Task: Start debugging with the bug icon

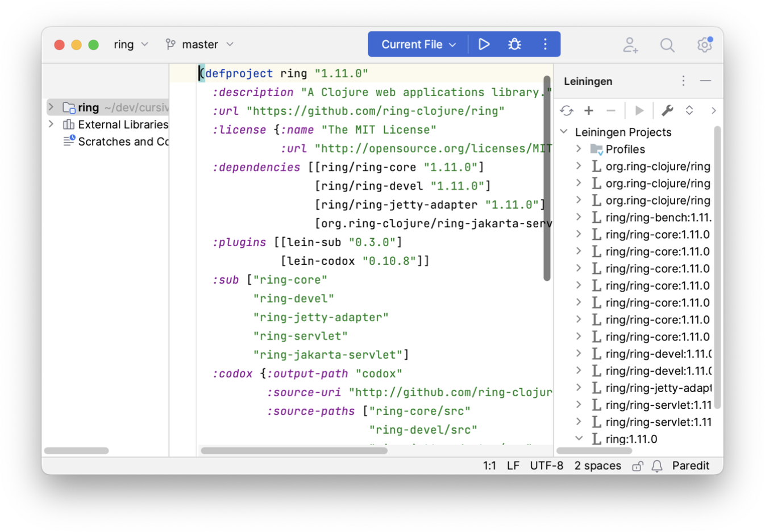Action: point(514,44)
